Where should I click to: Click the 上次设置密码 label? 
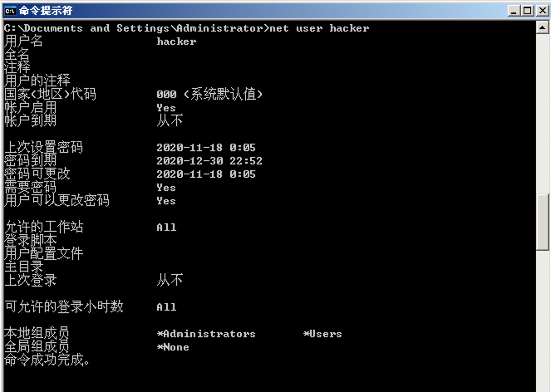[44, 147]
